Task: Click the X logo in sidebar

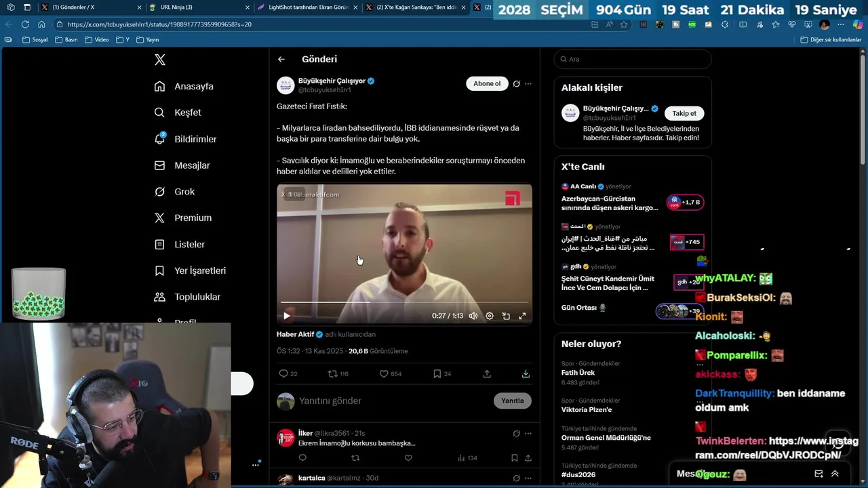Action: [159, 60]
